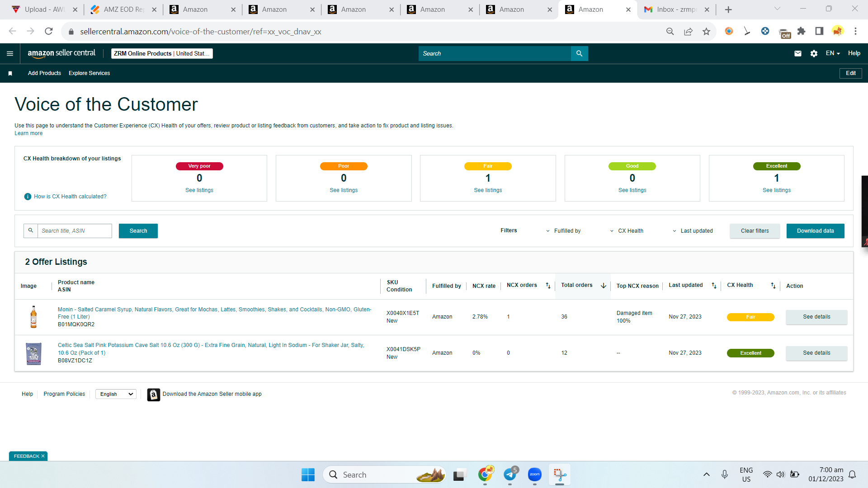Reload the page in browser
868x488 pixels.
coord(49,31)
